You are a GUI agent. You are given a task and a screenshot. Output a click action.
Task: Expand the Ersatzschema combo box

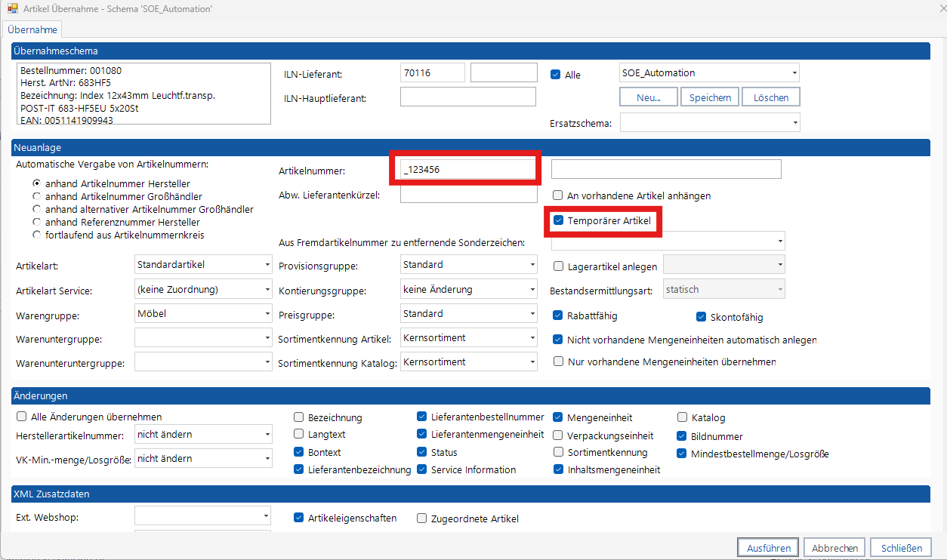[709, 122]
